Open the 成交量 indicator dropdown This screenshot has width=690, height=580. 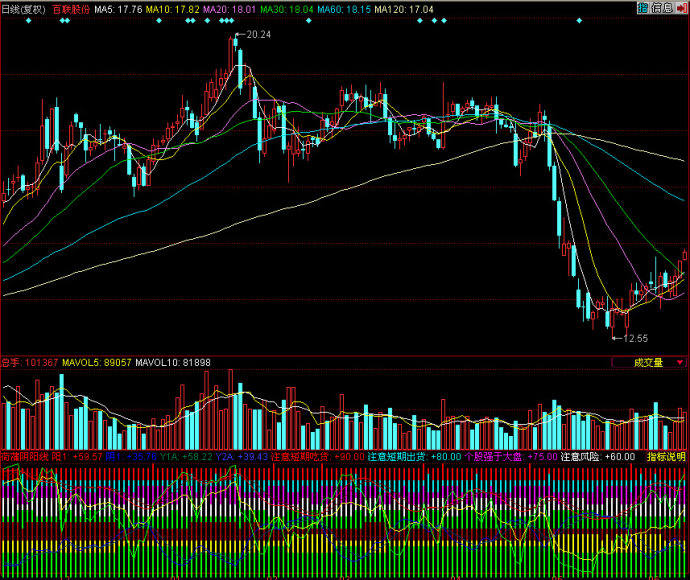point(649,362)
